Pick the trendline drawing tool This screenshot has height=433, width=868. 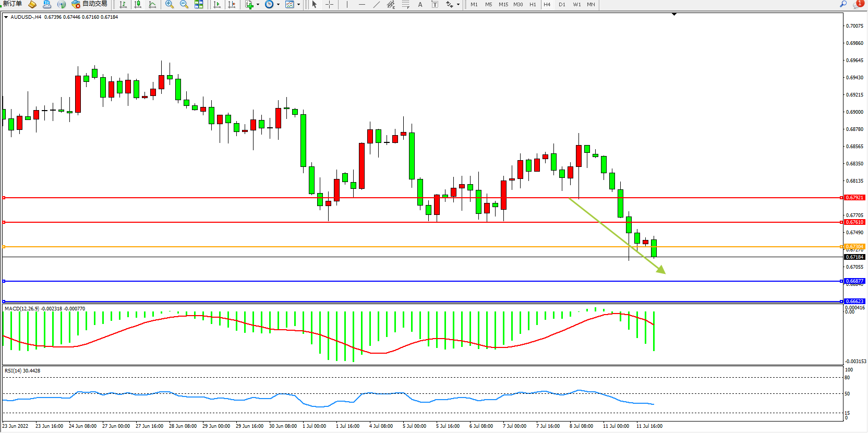[377, 4]
